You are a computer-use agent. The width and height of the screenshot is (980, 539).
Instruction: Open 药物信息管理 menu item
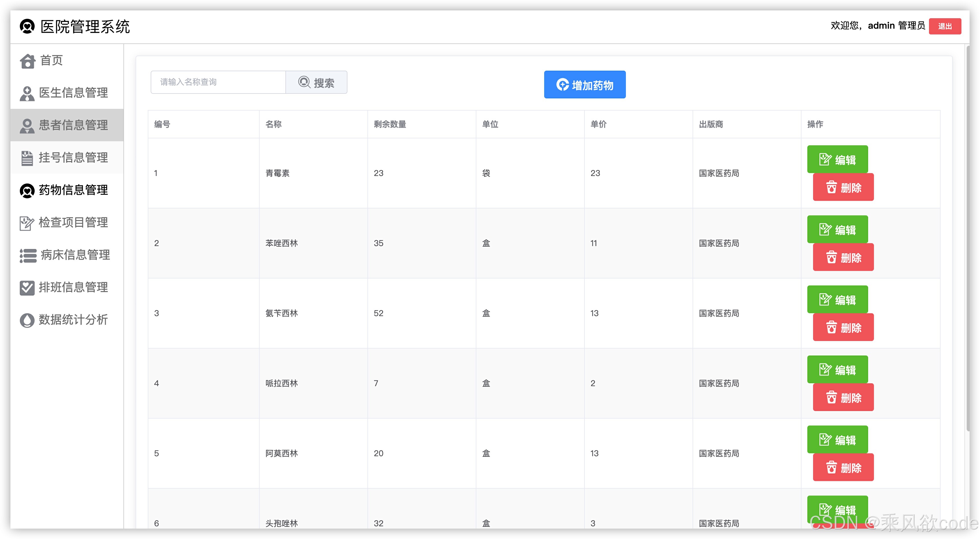coord(73,190)
